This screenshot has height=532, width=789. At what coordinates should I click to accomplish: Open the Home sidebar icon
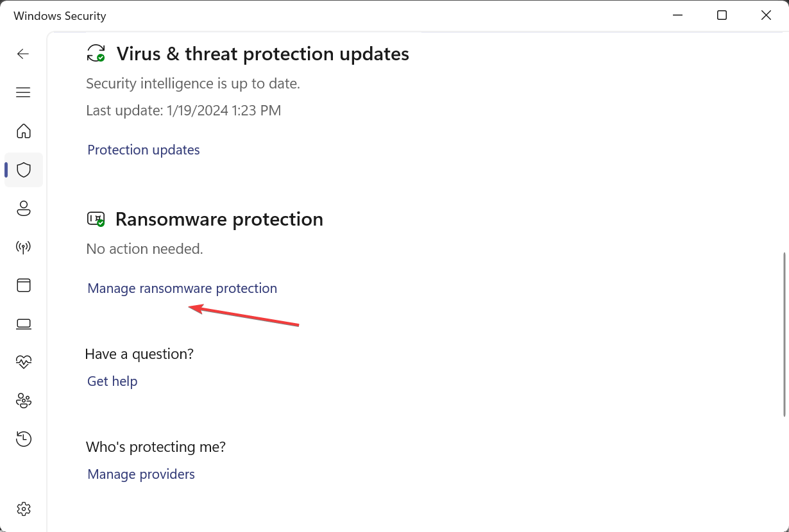point(24,131)
